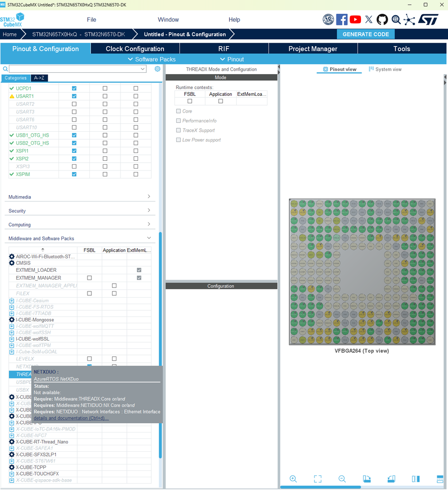Click the gear icon beside I-CUBE-Mongoose

[x=12, y=319]
